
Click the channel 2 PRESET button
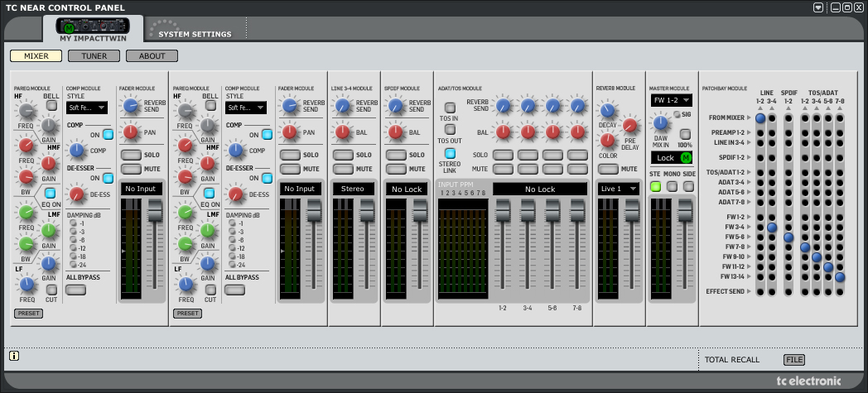point(187,314)
